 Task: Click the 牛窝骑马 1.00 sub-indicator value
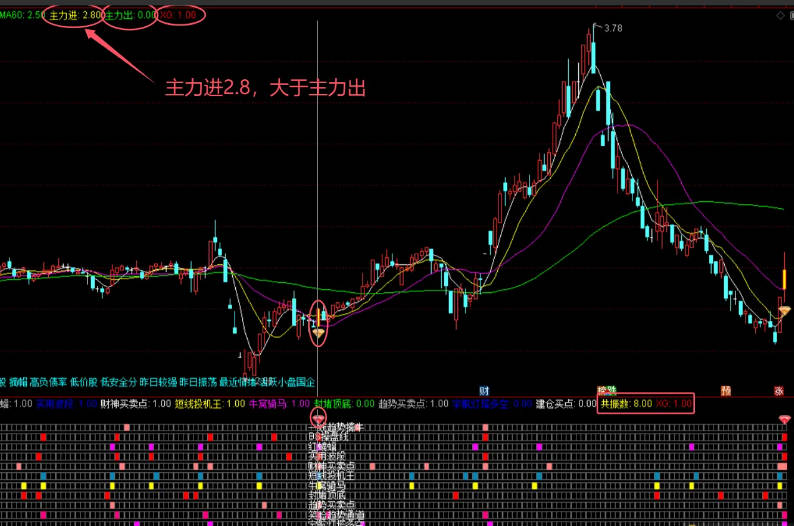279,403
